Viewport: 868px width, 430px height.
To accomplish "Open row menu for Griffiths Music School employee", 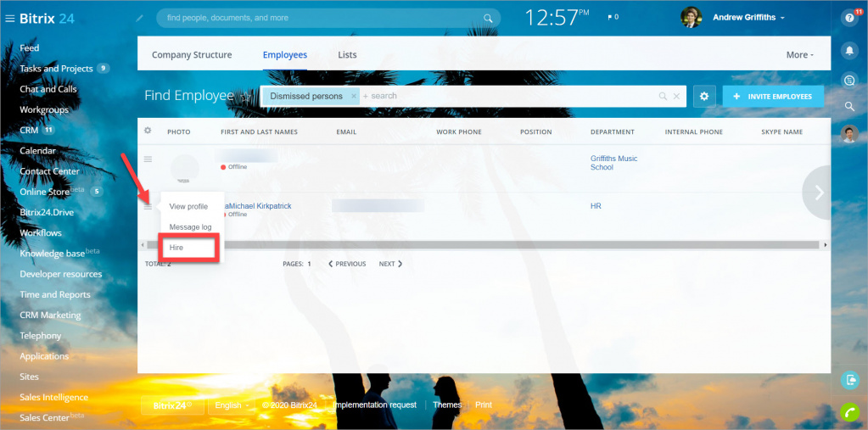I will point(148,159).
